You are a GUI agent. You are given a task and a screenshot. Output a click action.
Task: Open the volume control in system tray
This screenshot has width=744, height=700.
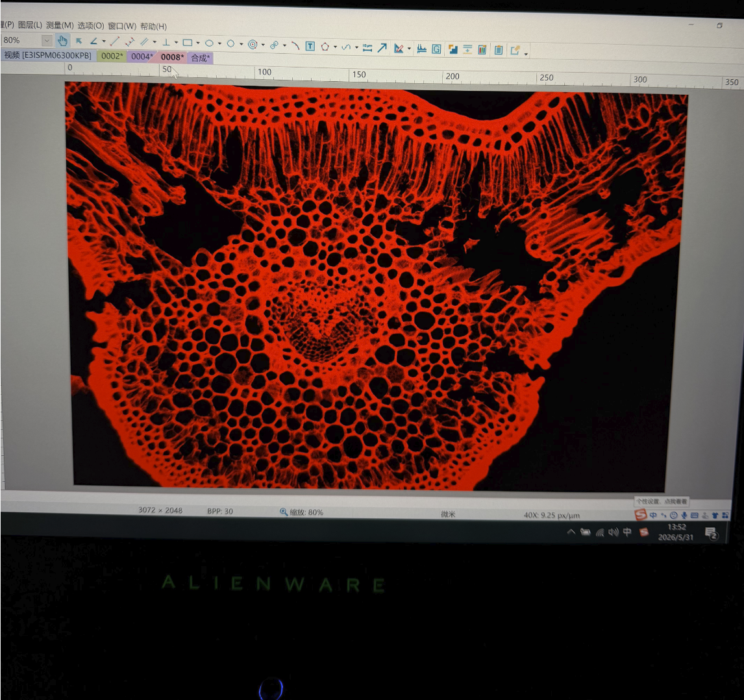click(614, 532)
